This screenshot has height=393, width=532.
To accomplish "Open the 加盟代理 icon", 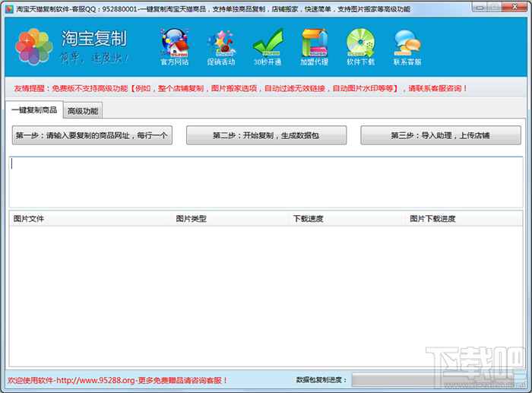I will pyautogui.click(x=314, y=46).
